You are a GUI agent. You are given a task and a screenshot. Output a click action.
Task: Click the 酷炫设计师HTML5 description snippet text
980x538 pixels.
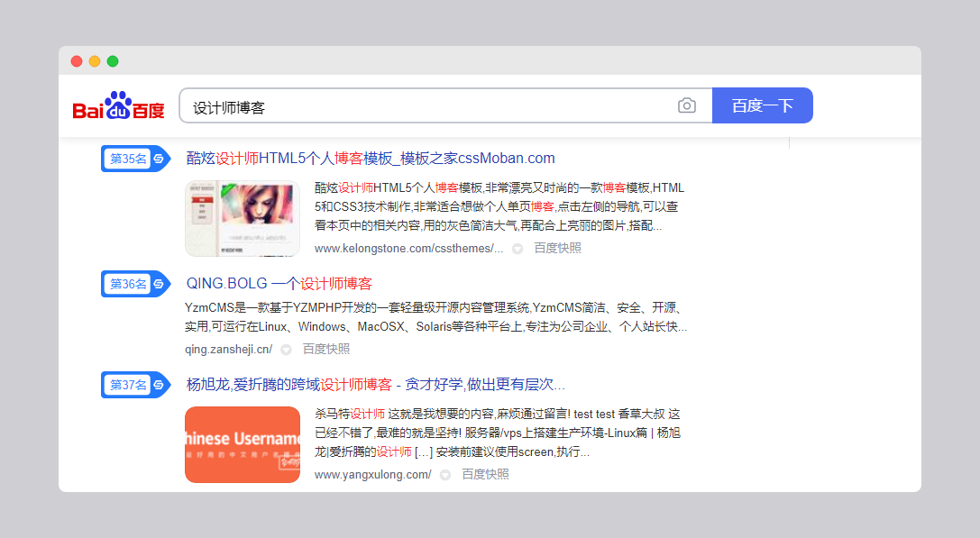(x=499, y=206)
